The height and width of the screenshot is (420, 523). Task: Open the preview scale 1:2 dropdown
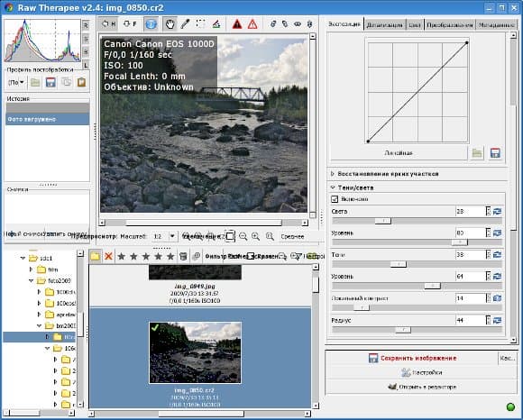(x=164, y=236)
